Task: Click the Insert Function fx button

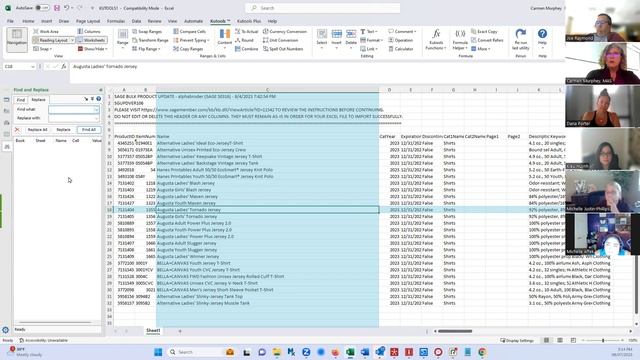Action: 64,66
